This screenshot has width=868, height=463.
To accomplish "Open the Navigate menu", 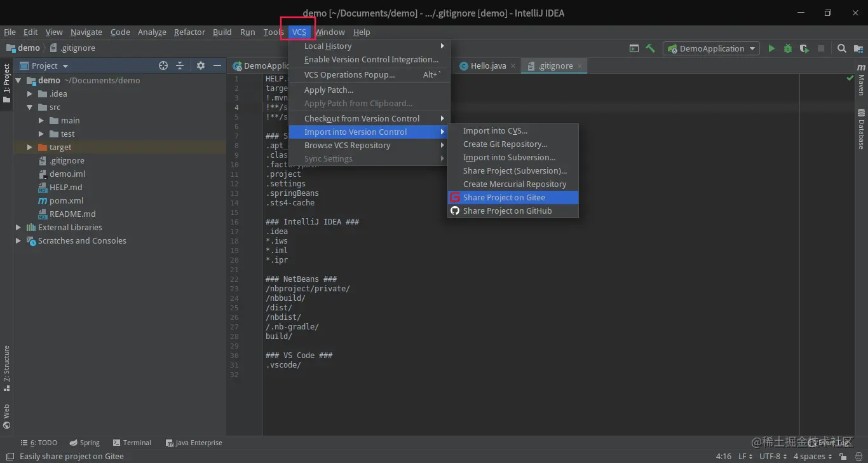I will click(x=86, y=32).
